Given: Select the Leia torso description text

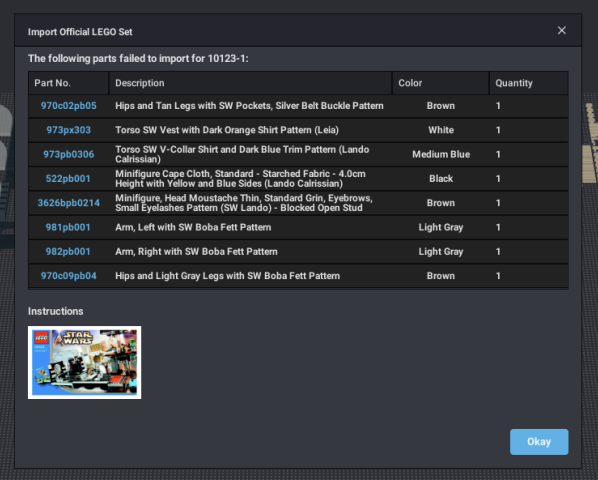Looking at the screenshot, I should (x=227, y=130).
